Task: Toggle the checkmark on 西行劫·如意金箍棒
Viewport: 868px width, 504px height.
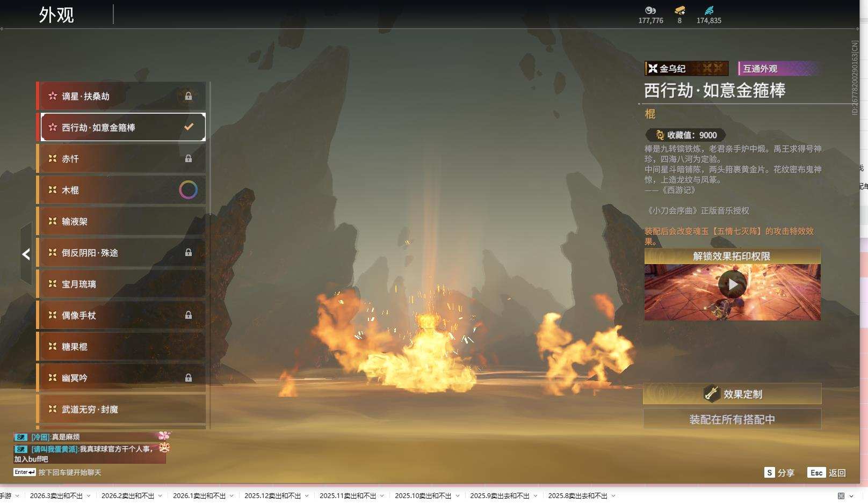Action: coord(189,127)
